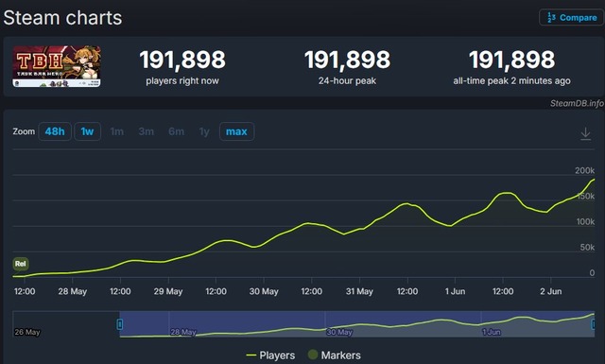Click the 2 Jun x-axis label
Viewport: 605px width, 364px height.
[x=551, y=291]
